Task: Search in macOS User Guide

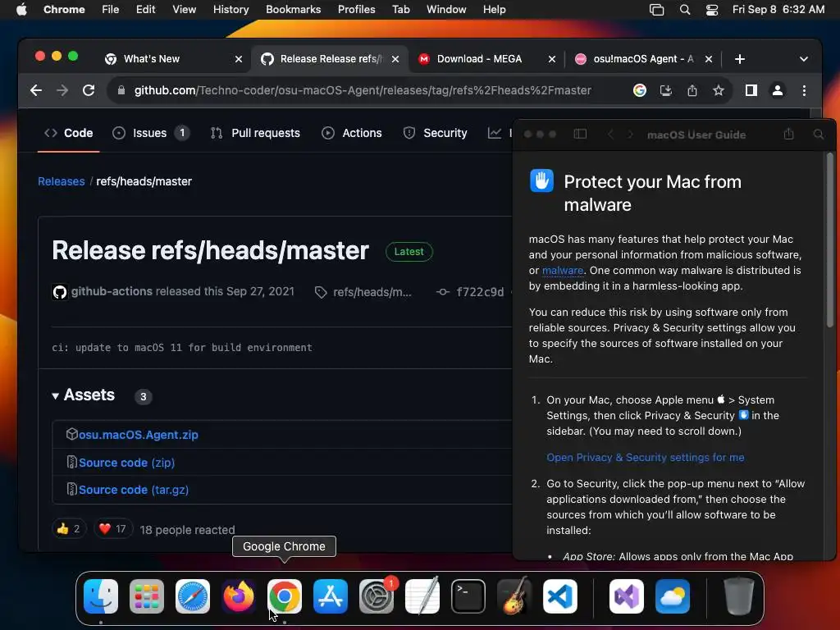Action: point(818,134)
